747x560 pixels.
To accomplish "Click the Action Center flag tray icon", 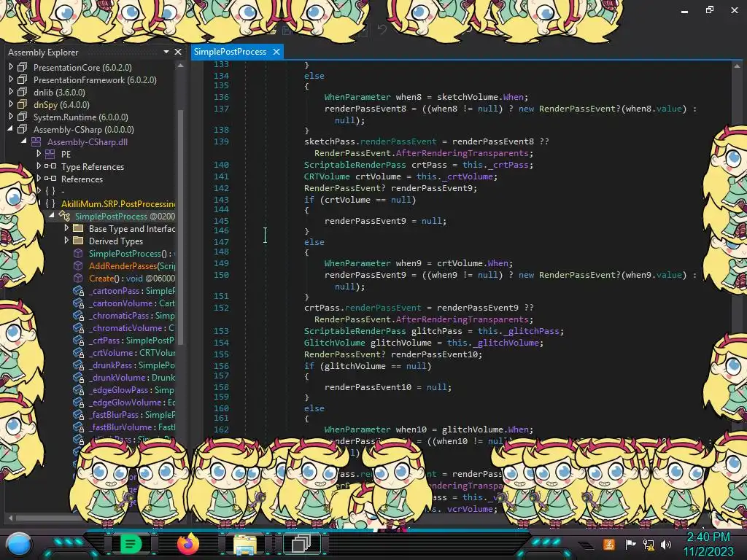I will tap(630, 544).
